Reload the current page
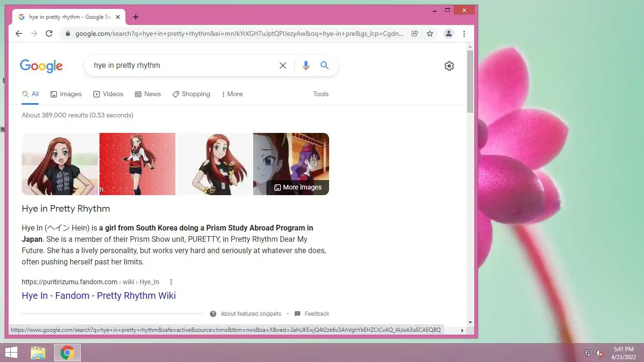 point(49,33)
